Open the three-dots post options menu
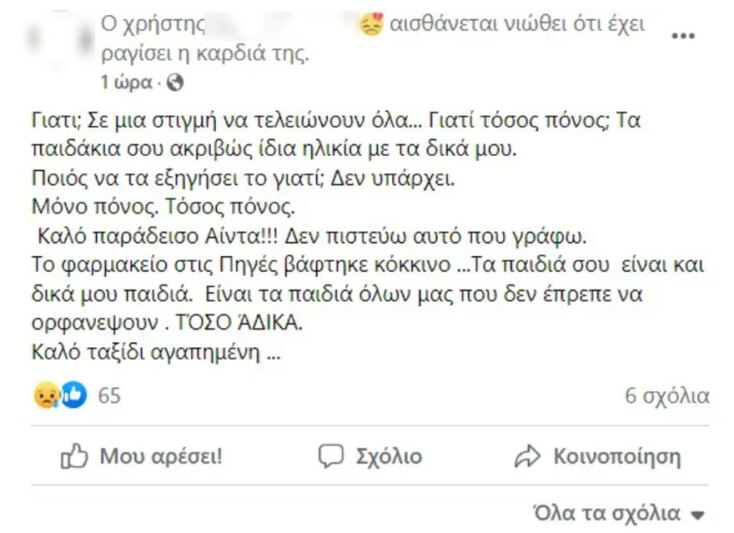Viewport: 734px width, 533px height. 683,35
